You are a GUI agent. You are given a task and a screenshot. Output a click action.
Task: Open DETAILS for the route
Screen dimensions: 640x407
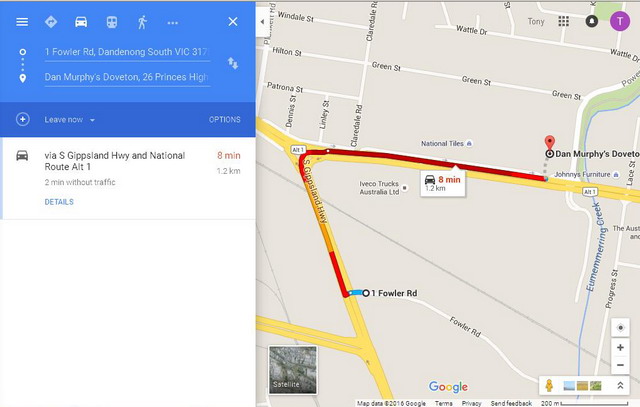59,202
